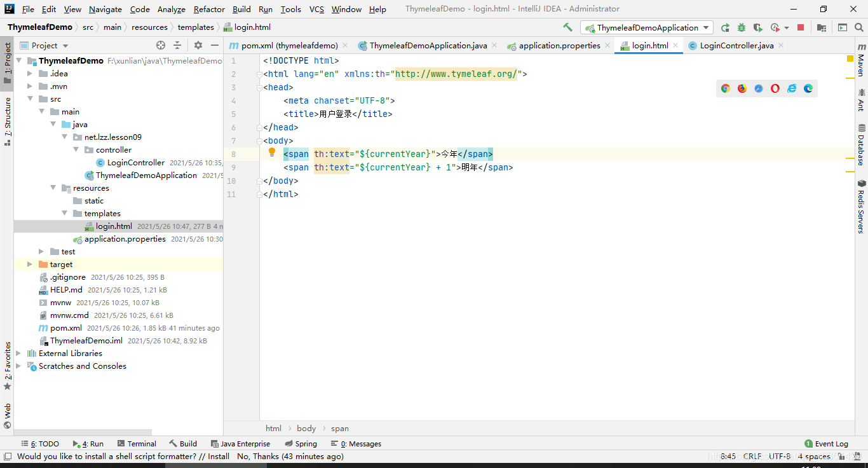Open Project Structure icon in toolbar
This screenshot has width=868, height=468.
[822, 27]
